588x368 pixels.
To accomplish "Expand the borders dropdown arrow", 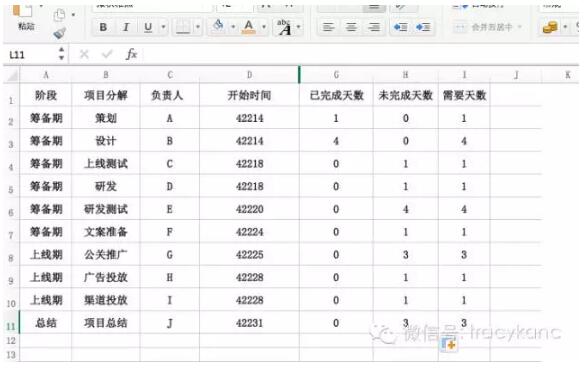I will tap(198, 27).
